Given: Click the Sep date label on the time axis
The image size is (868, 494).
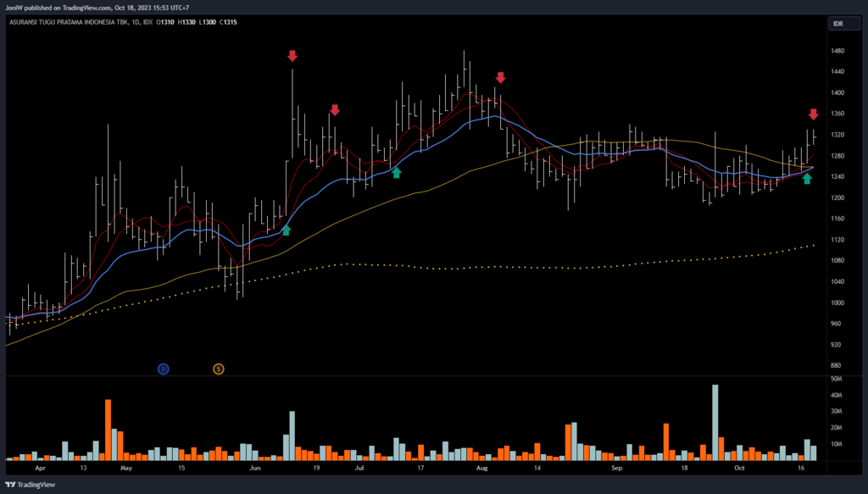Looking at the screenshot, I should [617, 467].
